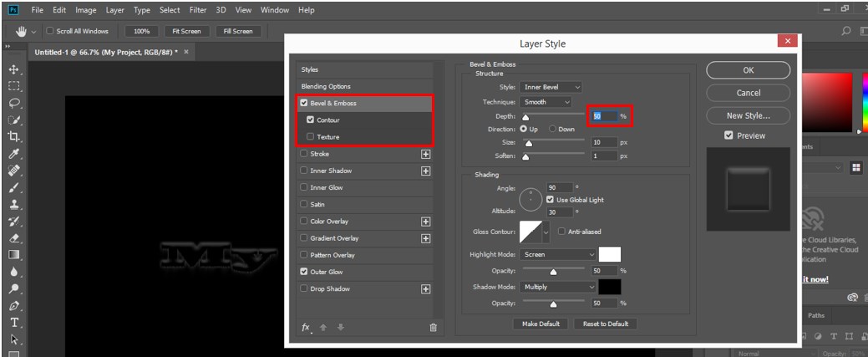The image size is (868, 357).
Task: Select the Rectangular Marquee tool
Action: pyautogui.click(x=14, y=86)
